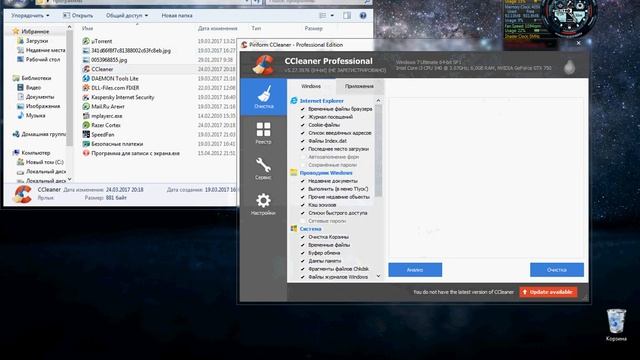Open the Реестр registry section
Viewport: 640px width, 360px height.
pos(263,133)
